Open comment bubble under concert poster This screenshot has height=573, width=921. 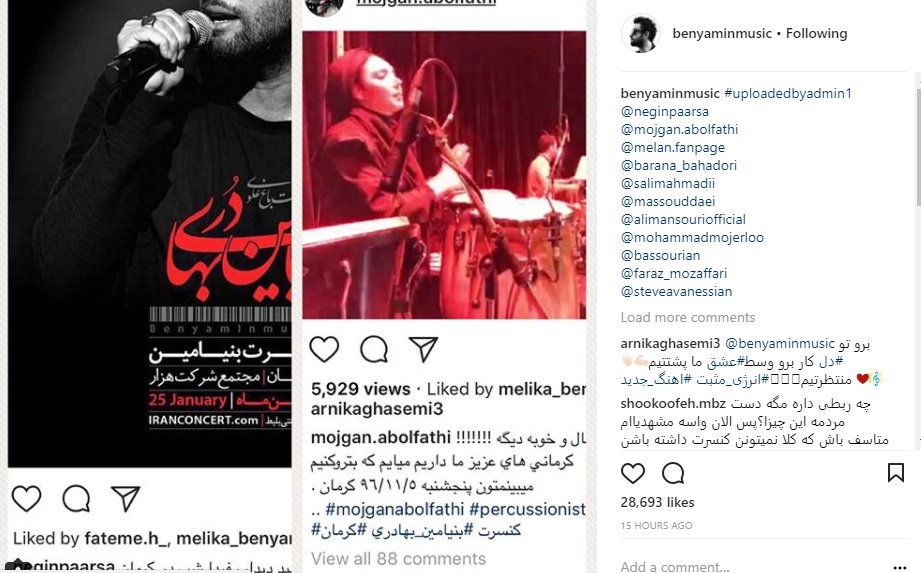(x=76, y=499)
